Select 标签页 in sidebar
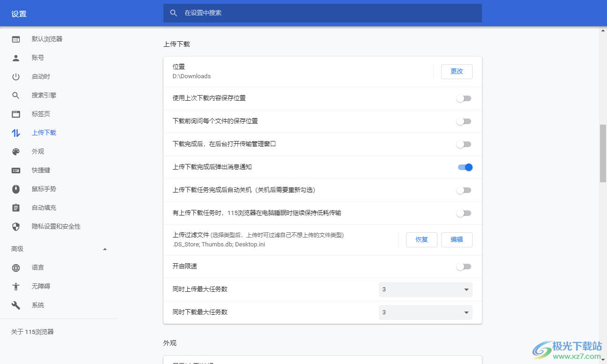Screen dimensions: 607x364 [x=41, y=114]
